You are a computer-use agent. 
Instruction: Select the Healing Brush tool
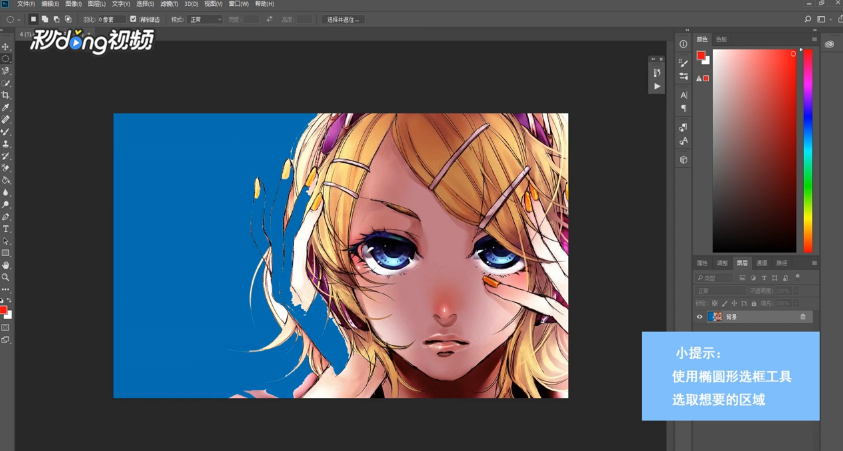5,119
